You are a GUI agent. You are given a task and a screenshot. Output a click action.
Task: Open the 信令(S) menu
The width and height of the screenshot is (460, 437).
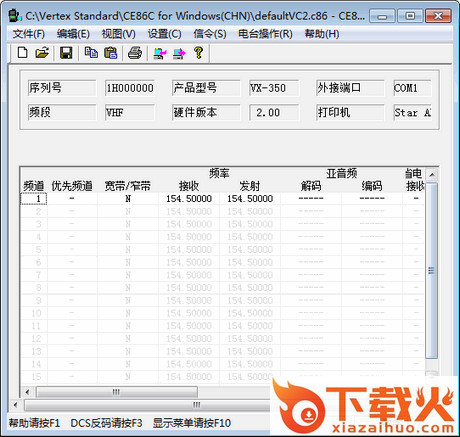tap(210, 34)
